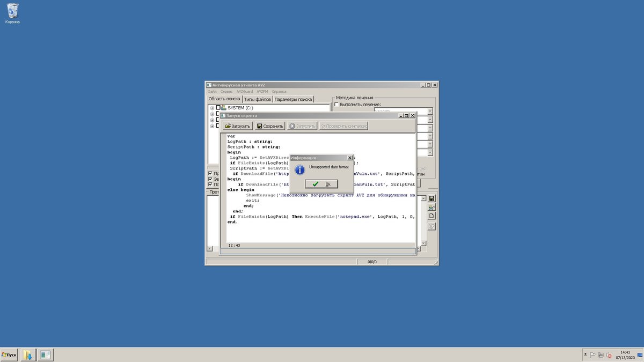The height and width of the screenshot is (362, 644).
Task: Confirm the message with the Ok button
Action: [x=321, y=184]
